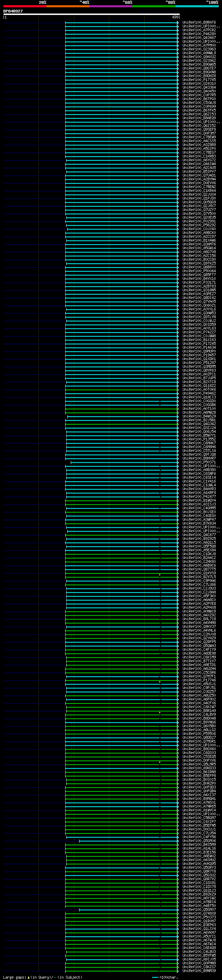Open hit UniRef100_Q1LSY4

pos(199,929)
